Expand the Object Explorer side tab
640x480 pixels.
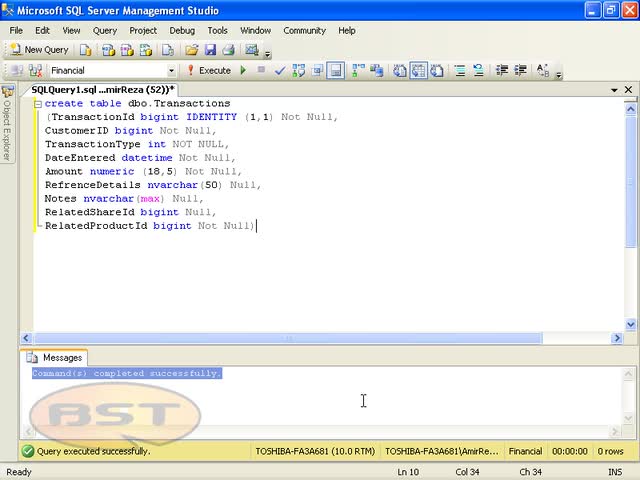[7, 122]
